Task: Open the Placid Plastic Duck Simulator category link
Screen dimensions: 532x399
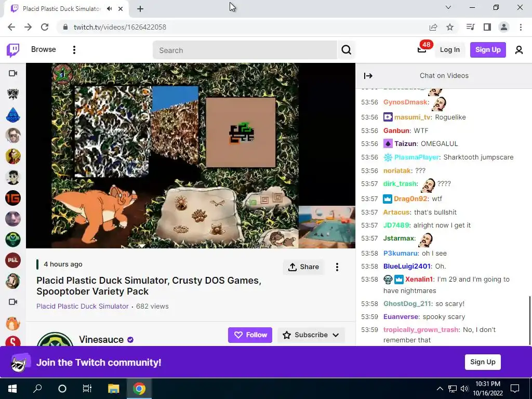Action: tap(83, 306)
